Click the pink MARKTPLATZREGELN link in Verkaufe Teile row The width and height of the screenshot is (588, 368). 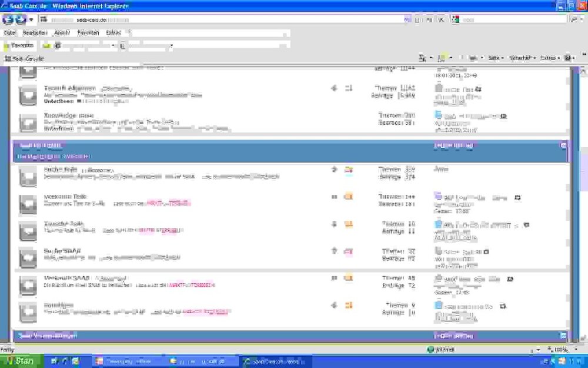coord(168,204)
